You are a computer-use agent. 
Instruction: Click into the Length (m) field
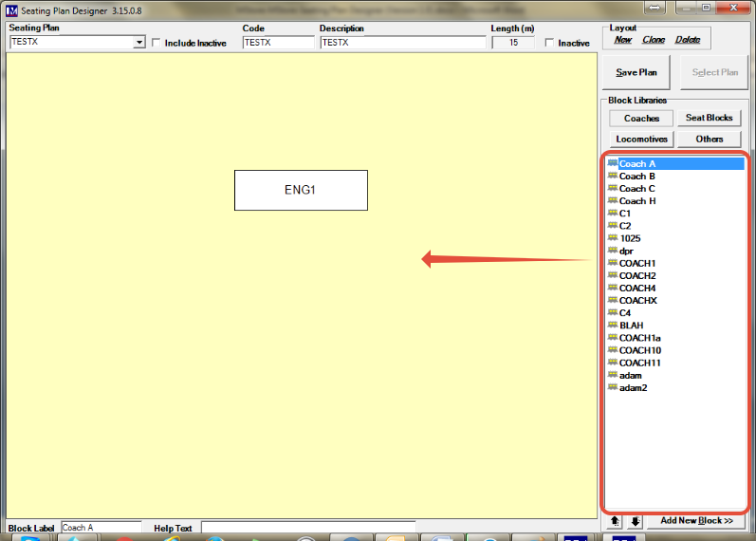tap(513, 43)
